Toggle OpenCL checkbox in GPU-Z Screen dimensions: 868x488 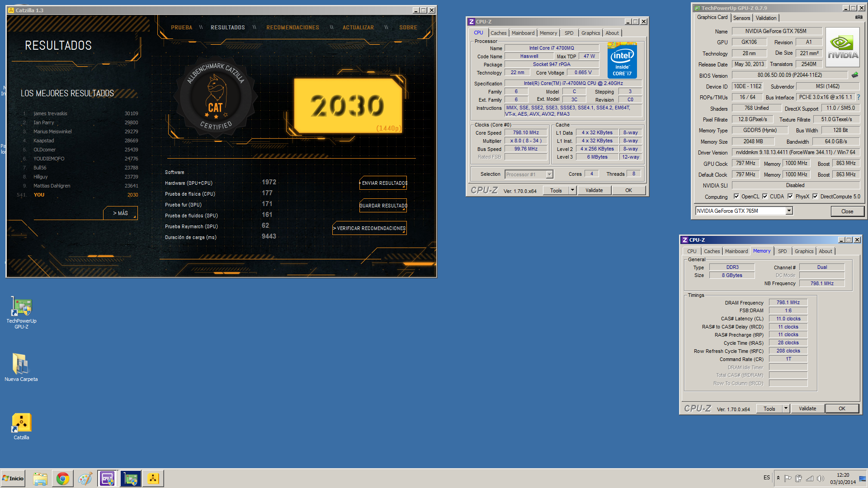point(736,196)
